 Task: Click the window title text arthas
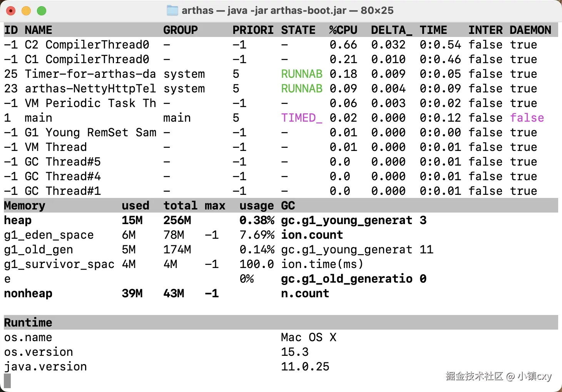coord(197,10)
